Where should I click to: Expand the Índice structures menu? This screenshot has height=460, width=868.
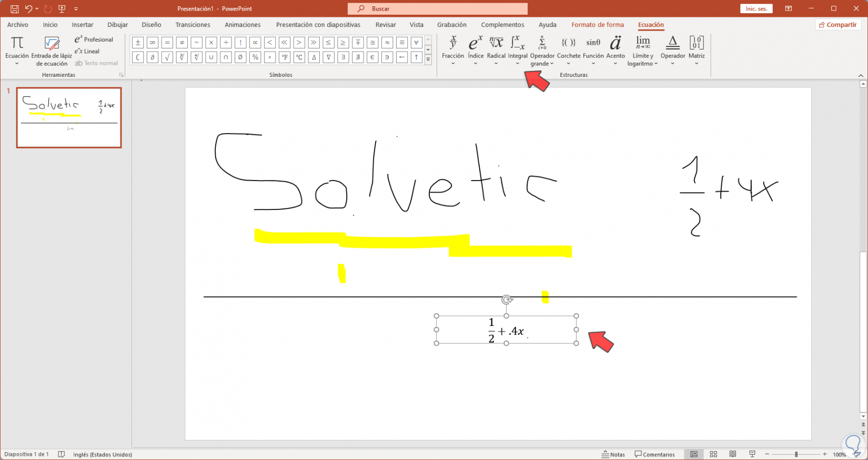point(476,51)
